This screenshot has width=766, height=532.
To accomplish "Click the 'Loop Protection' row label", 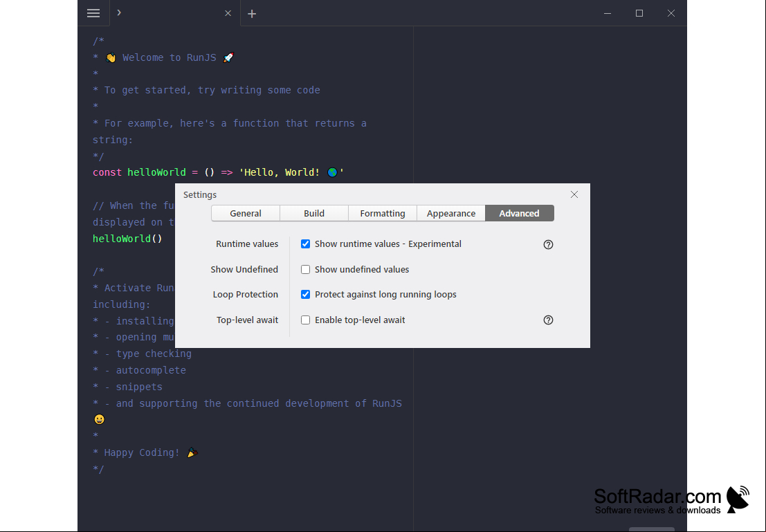I will pyautogui.click(x=245, y=294).
